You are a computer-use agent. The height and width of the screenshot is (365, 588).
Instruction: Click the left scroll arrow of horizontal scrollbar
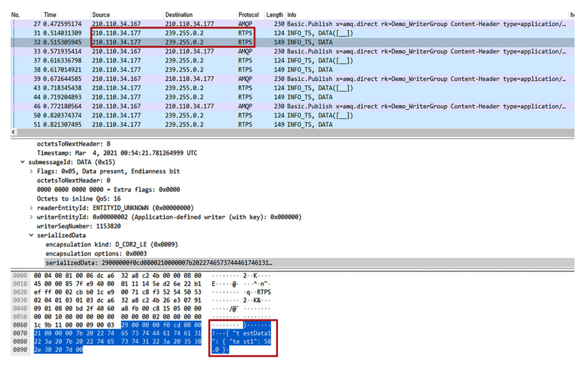pos(13,132)
